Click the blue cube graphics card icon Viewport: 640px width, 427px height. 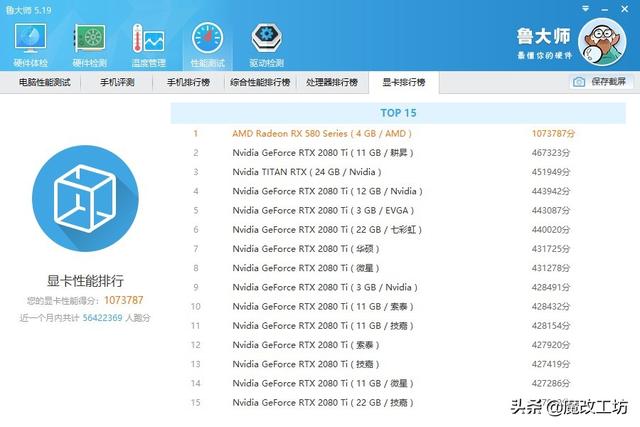(85, 198)
